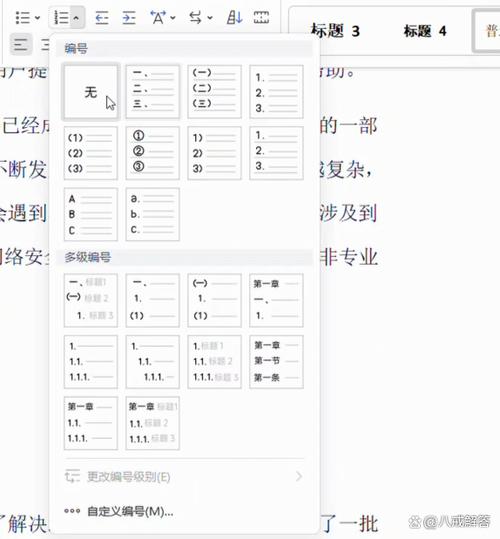Click the align left icon
The width and height of the screenshot is (500, 539).
(21, 45)
